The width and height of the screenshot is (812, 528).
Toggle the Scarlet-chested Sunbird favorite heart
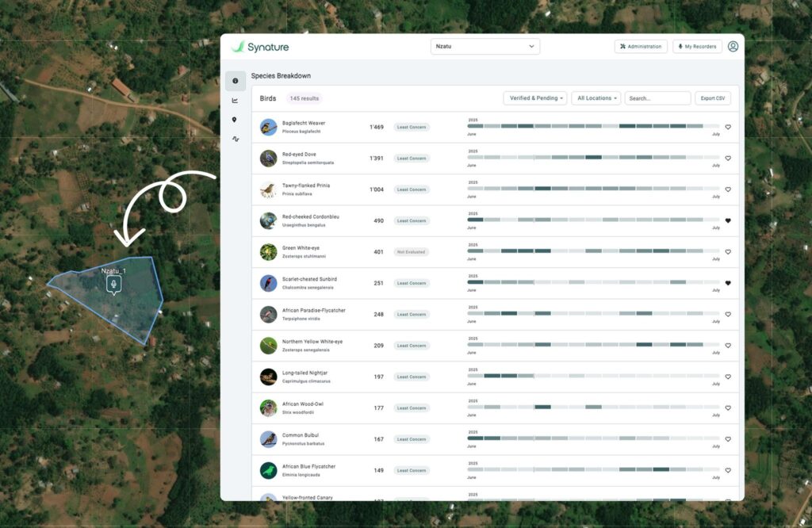728,283
